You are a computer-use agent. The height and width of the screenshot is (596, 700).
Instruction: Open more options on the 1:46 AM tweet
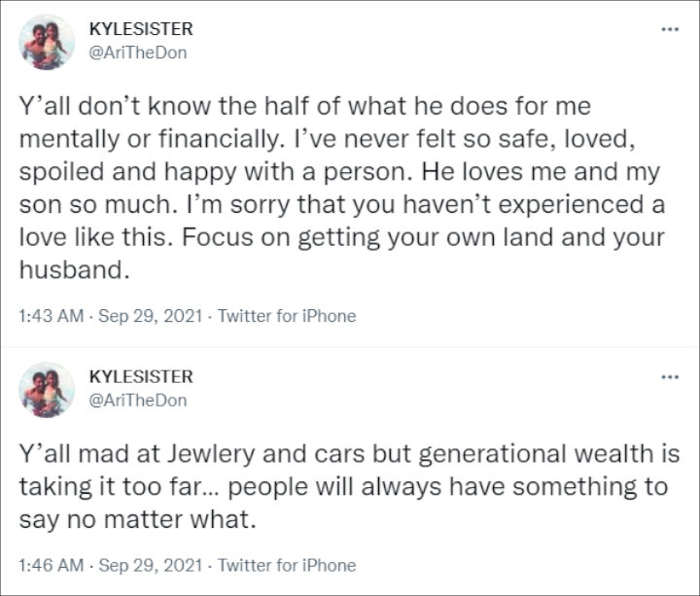point(669,376)
